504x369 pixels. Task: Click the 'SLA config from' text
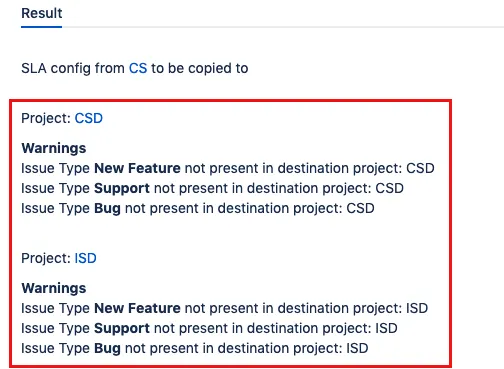[73, 68]
